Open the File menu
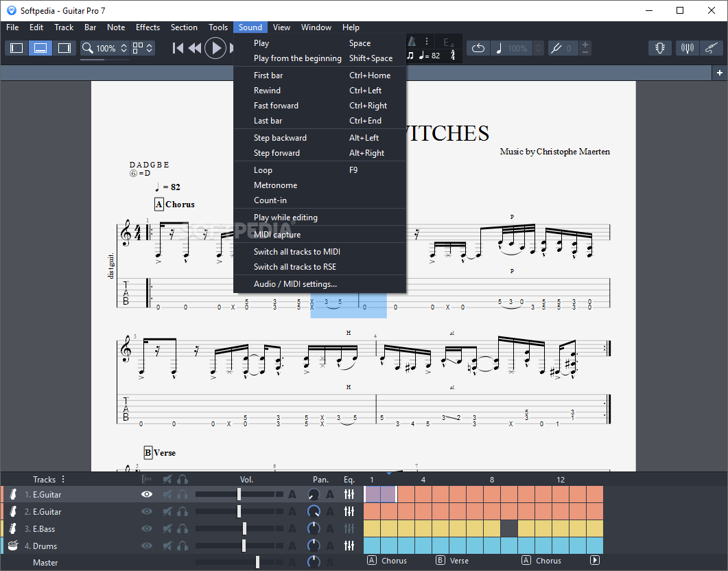Screen dimensions: 728x571 12,27
